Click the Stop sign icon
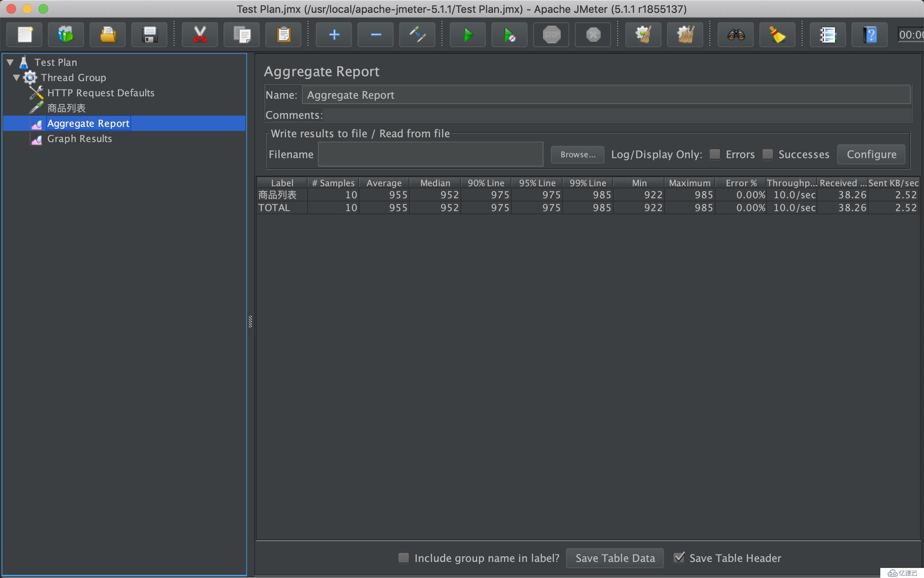 551,35
